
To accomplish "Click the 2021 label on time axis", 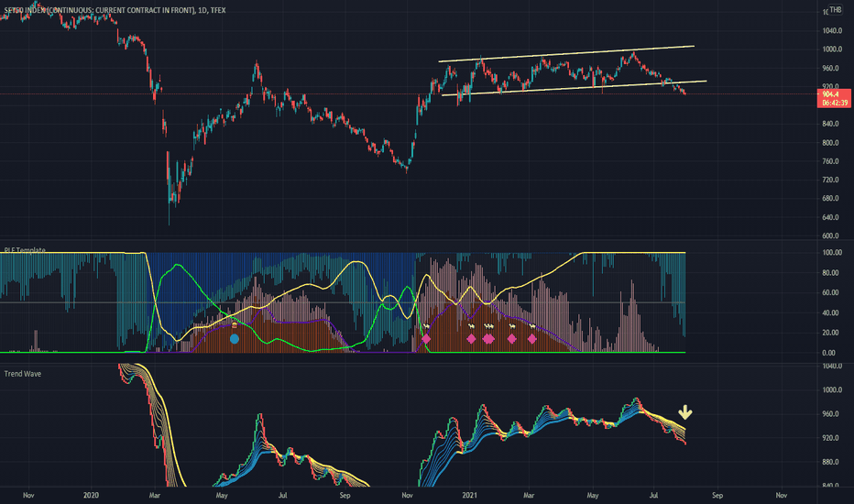I will [469, 495].
